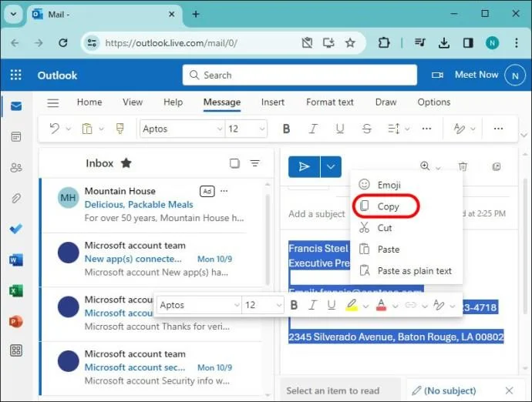Open the Outlook app launcher grid
This screenshot has width=532, height=402.
[15, 75]
